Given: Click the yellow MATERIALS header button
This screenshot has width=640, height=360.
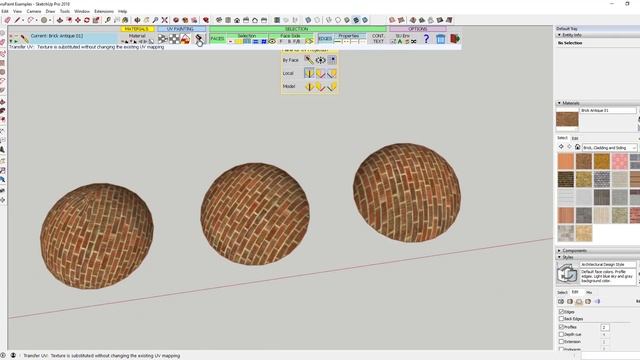Looking at the screenshot, I should (x=137, y=29).
